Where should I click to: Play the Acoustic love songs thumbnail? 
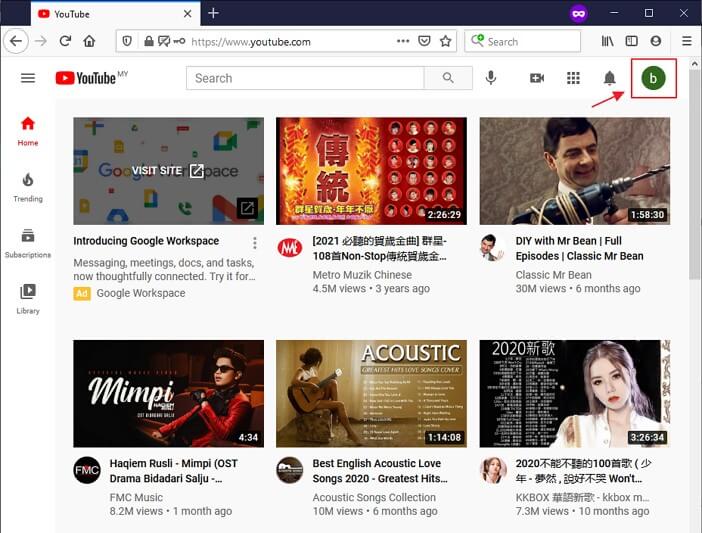tap(371, 393)
